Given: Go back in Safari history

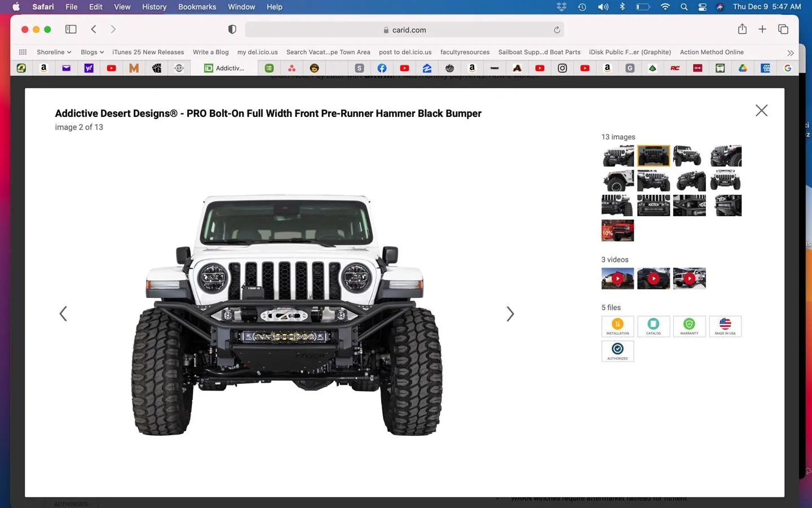Looking at the screenshot, I should coord(94,29).
